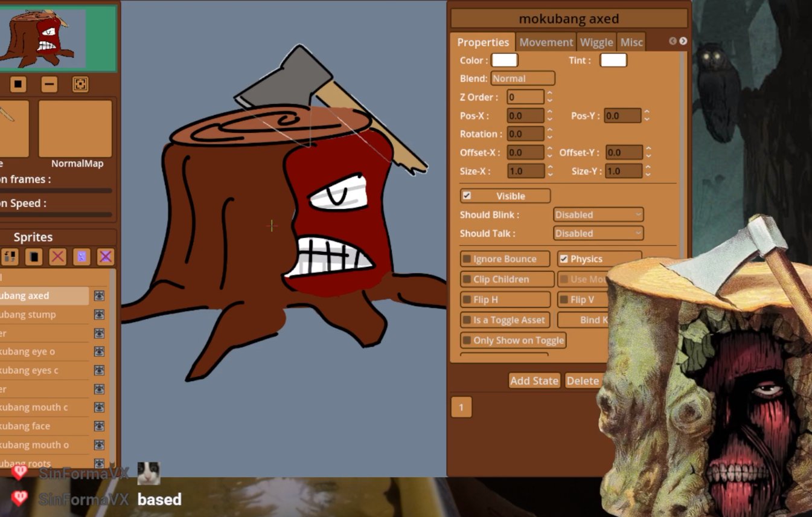Click the Add State button
Viewport: 812px width, 517px height.
[x=534, y=381]
